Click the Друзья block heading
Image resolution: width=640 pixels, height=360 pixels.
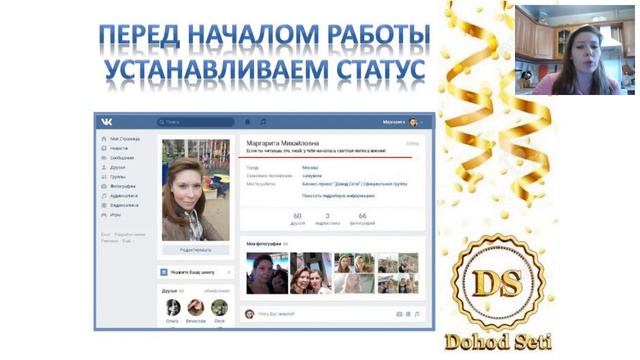[x=169, y=291]
